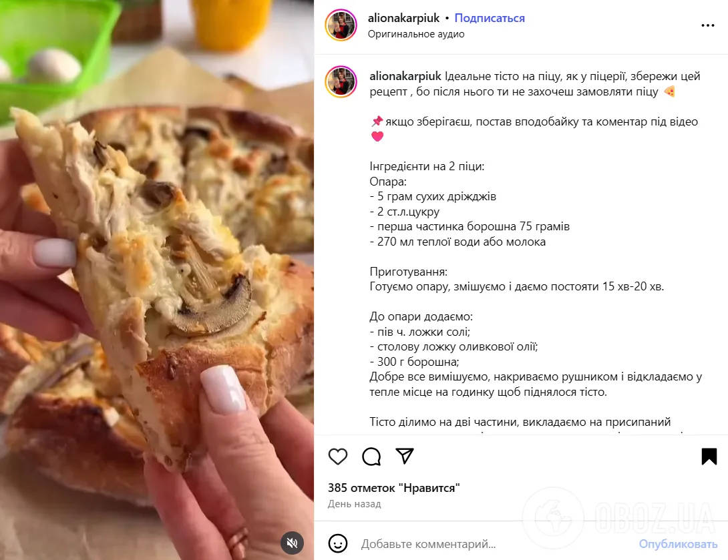Click the pizza video to pause playback
This screenshot has height=560, width=728.
pyautogui.click(x=157, y=280)
